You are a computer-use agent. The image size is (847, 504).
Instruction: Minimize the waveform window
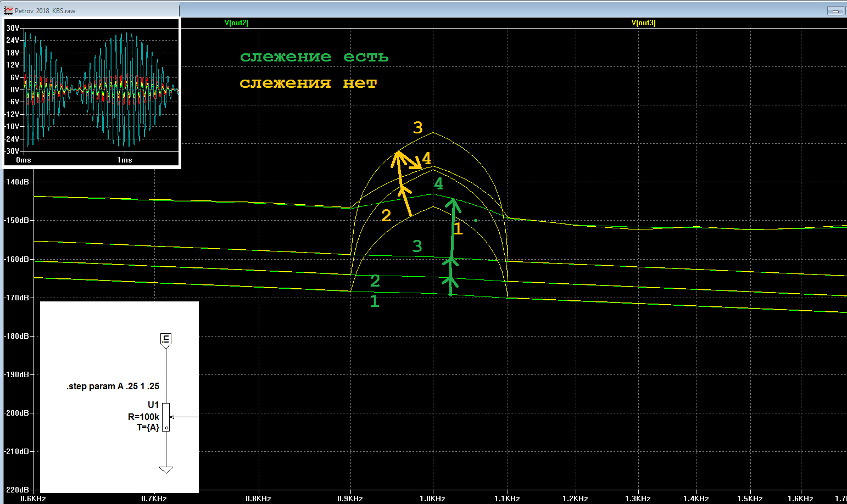(x=835, y=10)
